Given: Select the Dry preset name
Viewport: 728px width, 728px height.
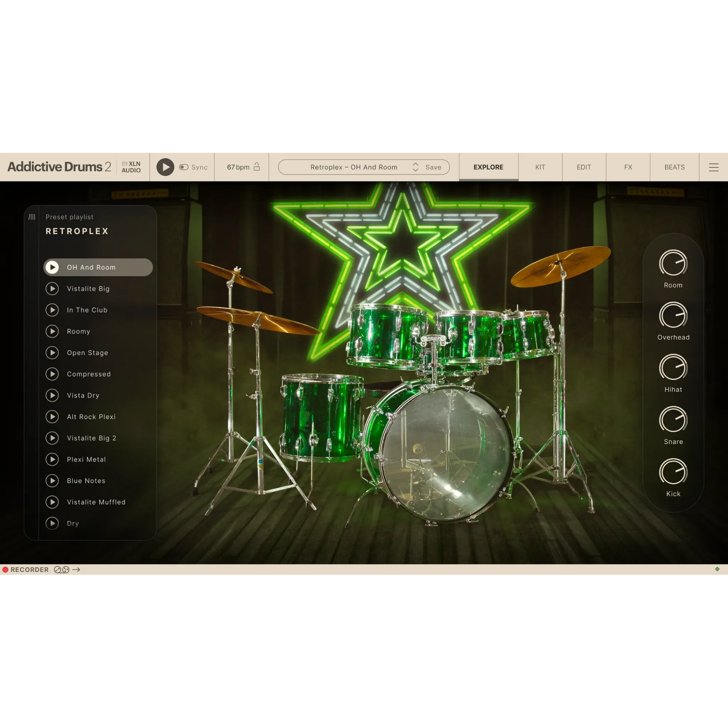Looking at the screenshot, I should coord(73,523).
